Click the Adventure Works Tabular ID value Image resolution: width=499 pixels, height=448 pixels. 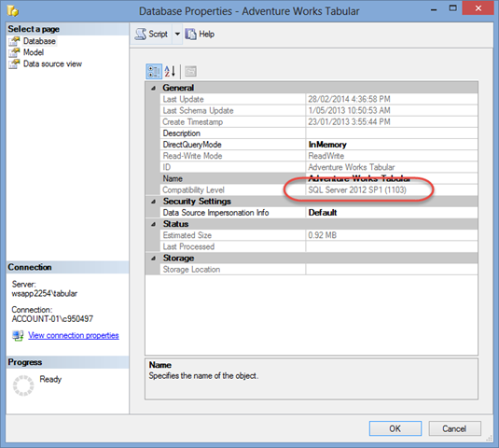coord(352,167)
